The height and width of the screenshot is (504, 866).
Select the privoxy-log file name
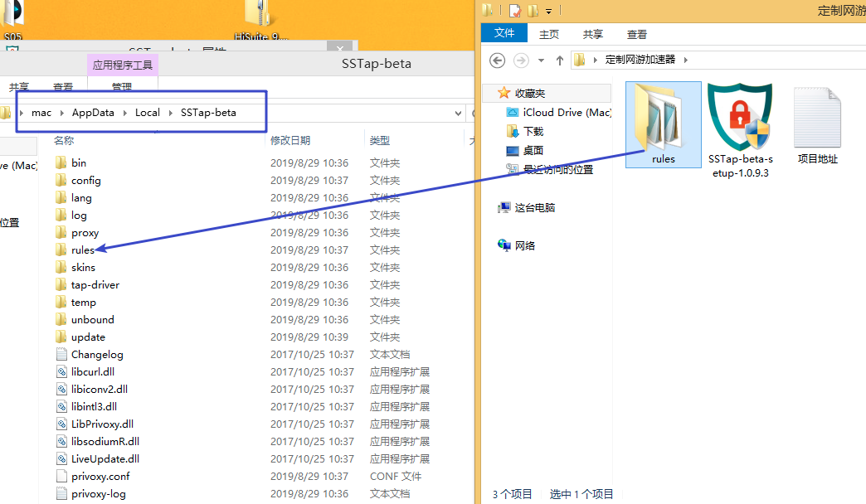(99, 493)
